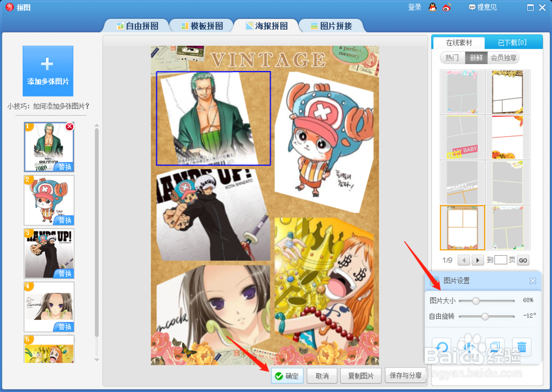Viewport: 552px width, 392px height.
Task: Click the page number input field
Action: point(501,260)
